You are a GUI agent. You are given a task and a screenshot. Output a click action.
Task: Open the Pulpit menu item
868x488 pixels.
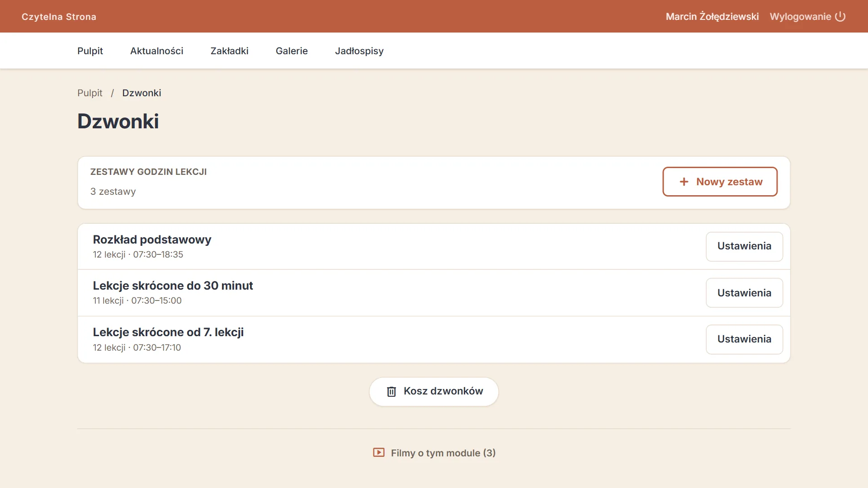tap(90, 51)
